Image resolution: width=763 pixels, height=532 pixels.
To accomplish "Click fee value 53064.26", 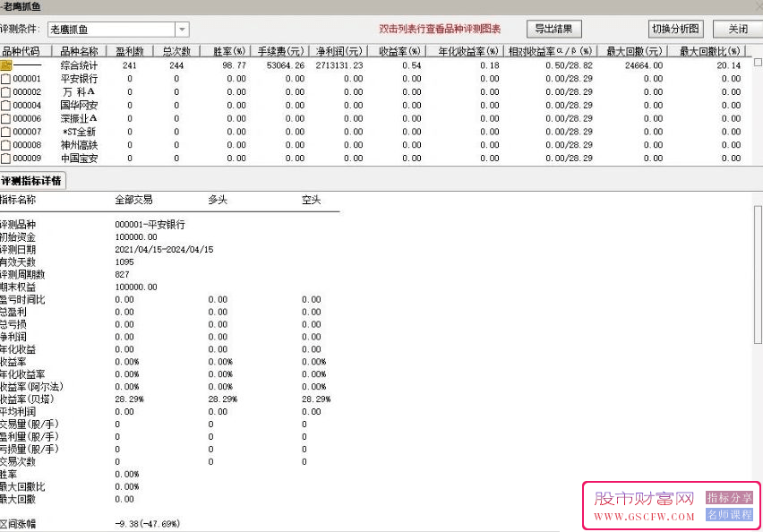I will (286, 65).
